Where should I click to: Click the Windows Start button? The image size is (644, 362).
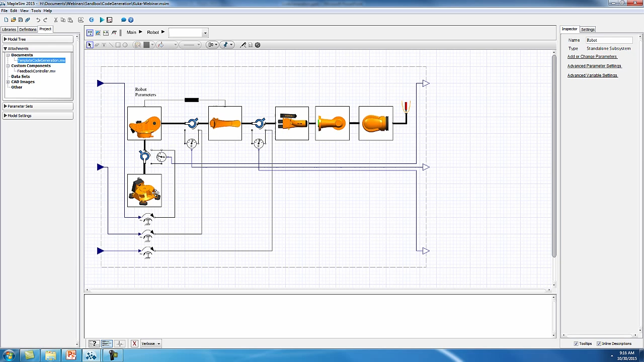(x=9, y=355)
